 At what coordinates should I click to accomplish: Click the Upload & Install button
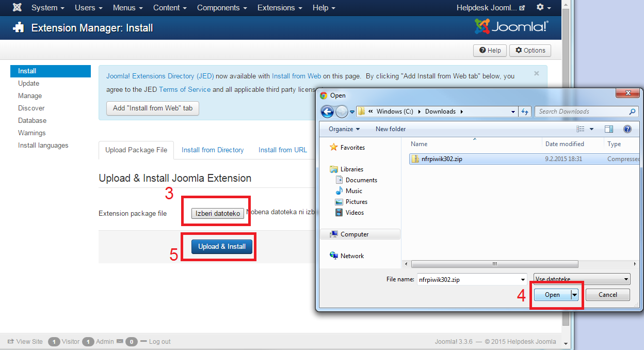(222, 246)
